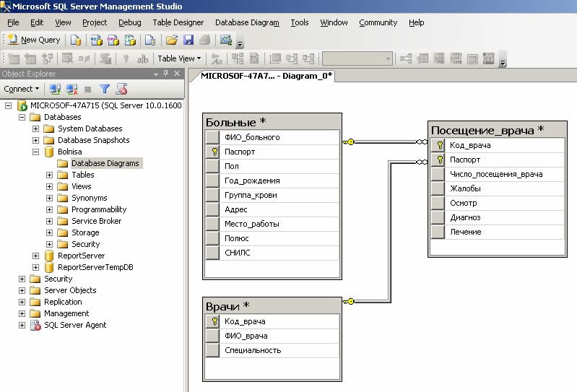577x392 pixels.
Task: Open Analysis Services DMX Query icon
Action: (x=113, y=40)
